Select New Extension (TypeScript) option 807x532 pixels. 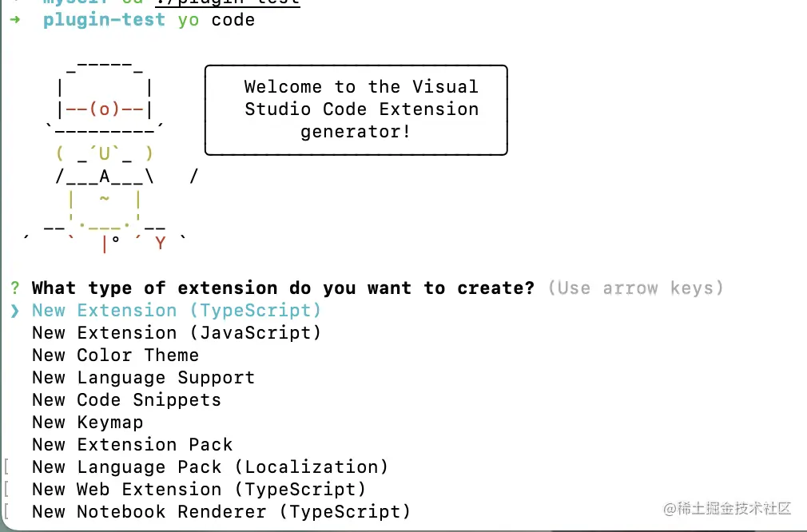tap(177, 311)
